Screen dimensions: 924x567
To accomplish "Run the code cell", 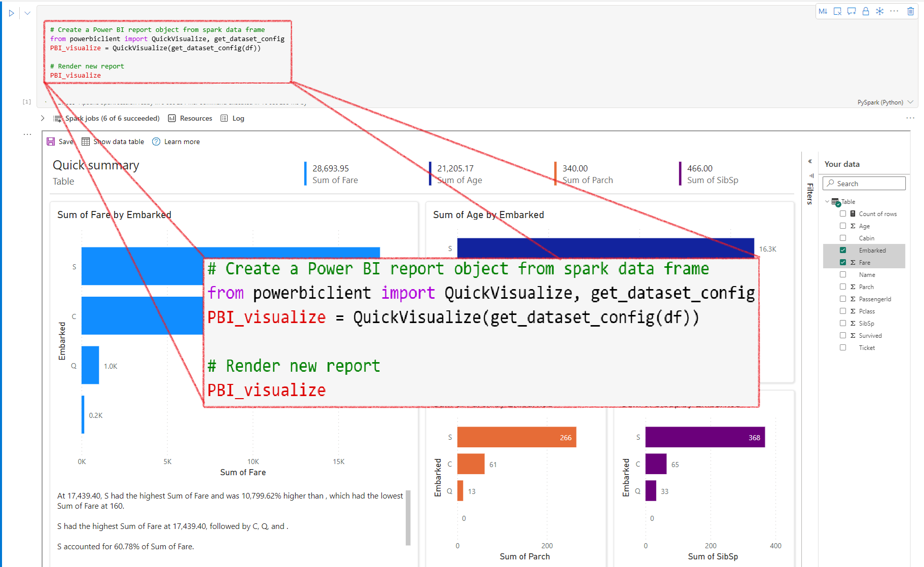I will pos(11,13).
